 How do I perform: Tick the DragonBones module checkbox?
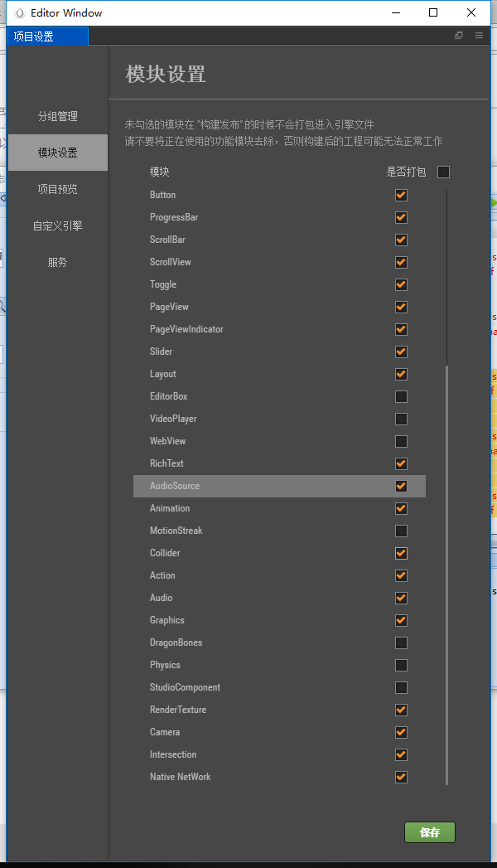point(401,643)
